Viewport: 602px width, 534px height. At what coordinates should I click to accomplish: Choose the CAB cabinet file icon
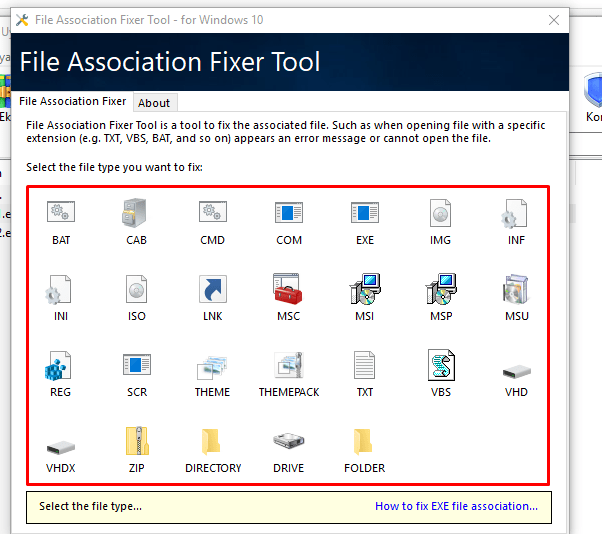134,212
